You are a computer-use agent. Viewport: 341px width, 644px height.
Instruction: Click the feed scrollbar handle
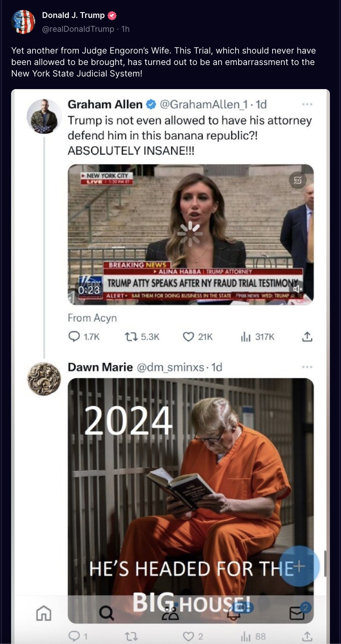(x=325, y=564)
